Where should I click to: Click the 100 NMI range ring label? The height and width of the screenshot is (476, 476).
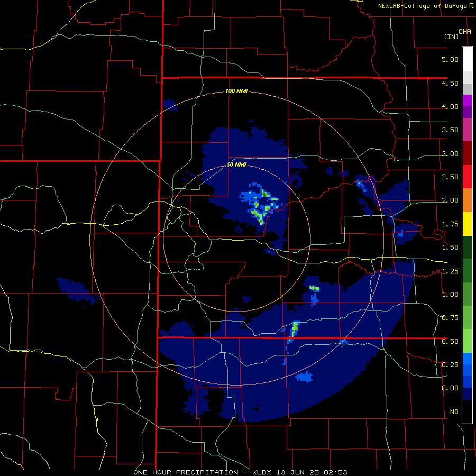(236, 91)
